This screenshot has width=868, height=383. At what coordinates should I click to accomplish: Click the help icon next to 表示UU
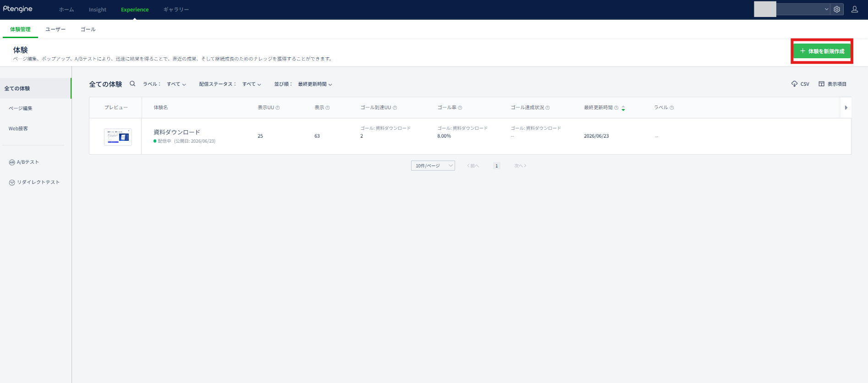[278, 108]
